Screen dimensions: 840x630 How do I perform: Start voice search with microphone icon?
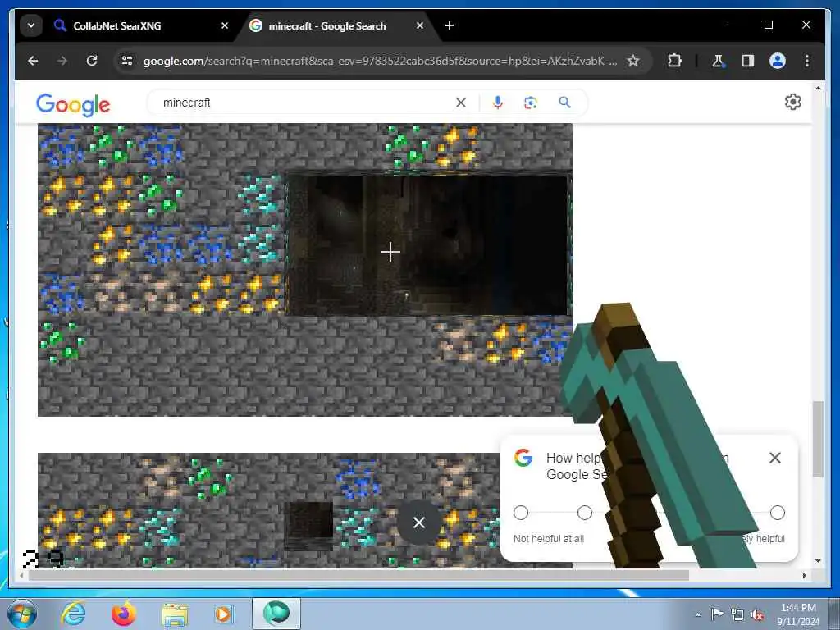click(x=498, y=103)
